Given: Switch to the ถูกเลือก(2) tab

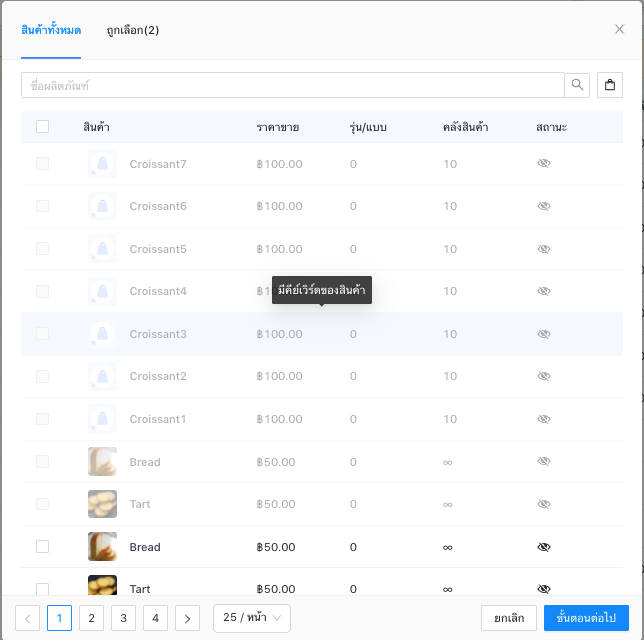Looking at the screenshot, I should [x=133, y=30].
